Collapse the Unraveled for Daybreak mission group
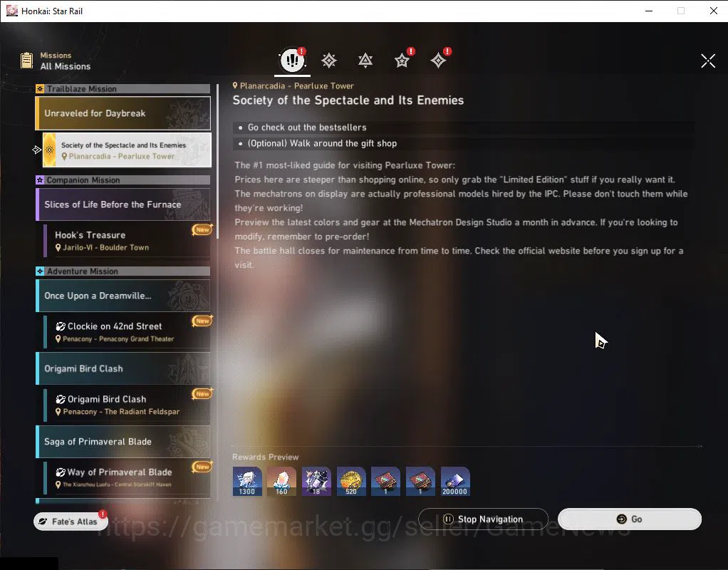Viewport: 728px width, 570px height. (123, 113)
